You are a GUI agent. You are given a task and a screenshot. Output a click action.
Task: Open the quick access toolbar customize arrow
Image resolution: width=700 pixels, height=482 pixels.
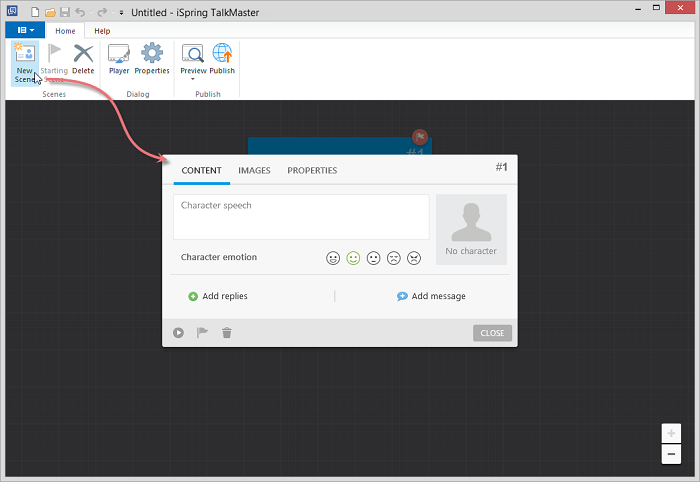pos(121,13)
